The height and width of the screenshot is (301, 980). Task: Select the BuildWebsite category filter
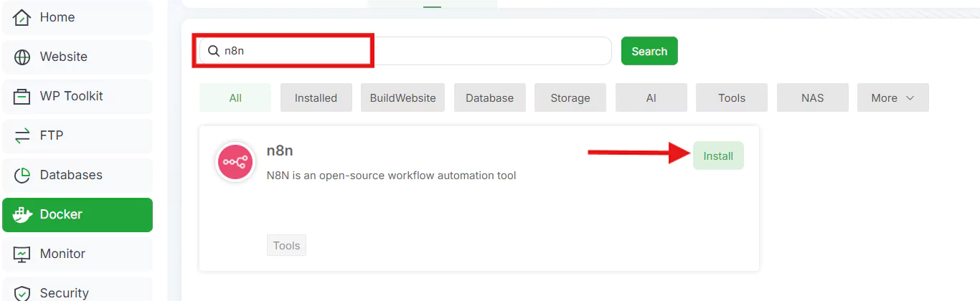402,97
